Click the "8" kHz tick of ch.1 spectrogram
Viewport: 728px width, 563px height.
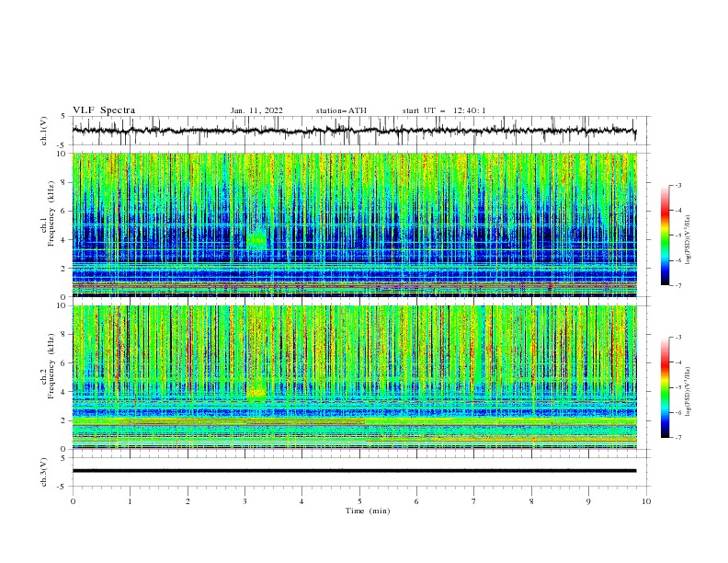64,182
